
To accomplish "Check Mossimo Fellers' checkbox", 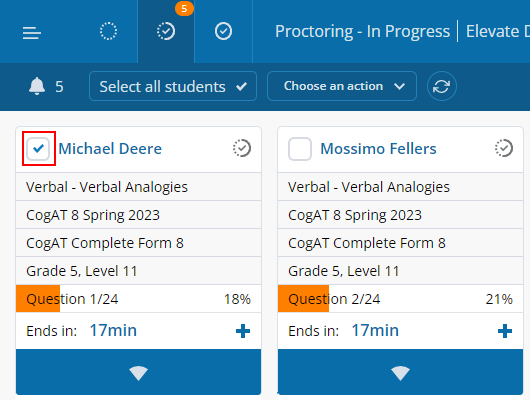I will (300, 148).
